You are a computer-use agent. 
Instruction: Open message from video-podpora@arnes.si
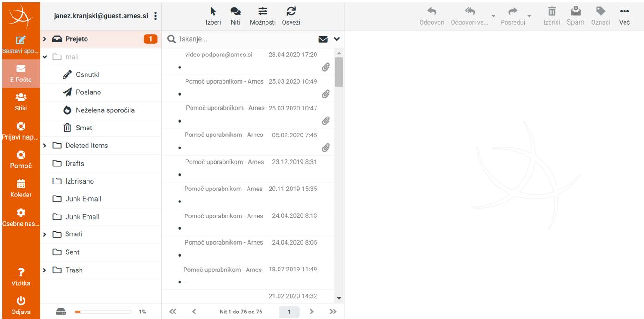(248, 61)
